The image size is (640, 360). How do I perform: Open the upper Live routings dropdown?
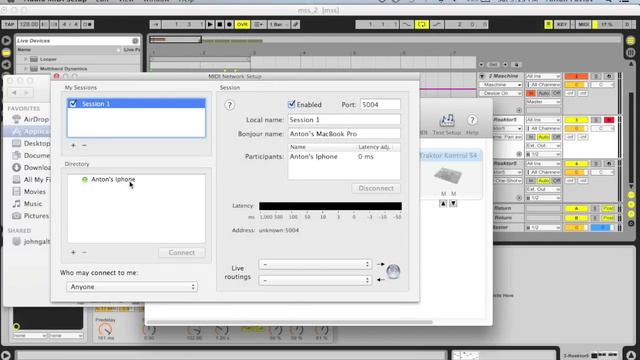(315, 264)
